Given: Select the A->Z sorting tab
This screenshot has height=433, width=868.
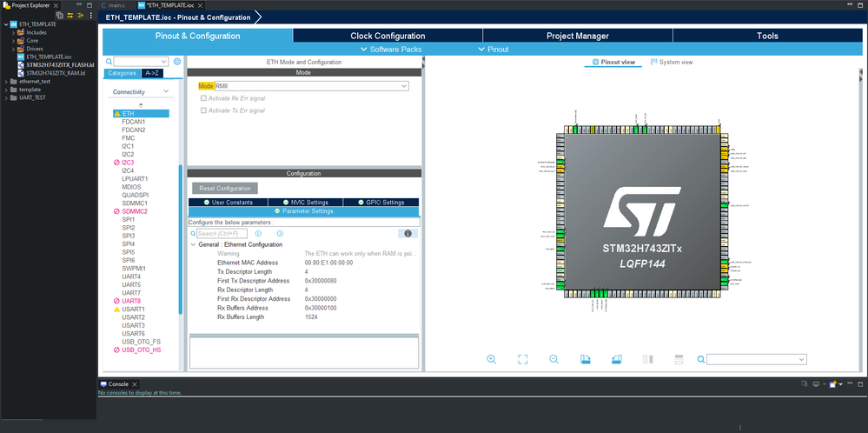Looking at the screenshot, I should point(152,73).
